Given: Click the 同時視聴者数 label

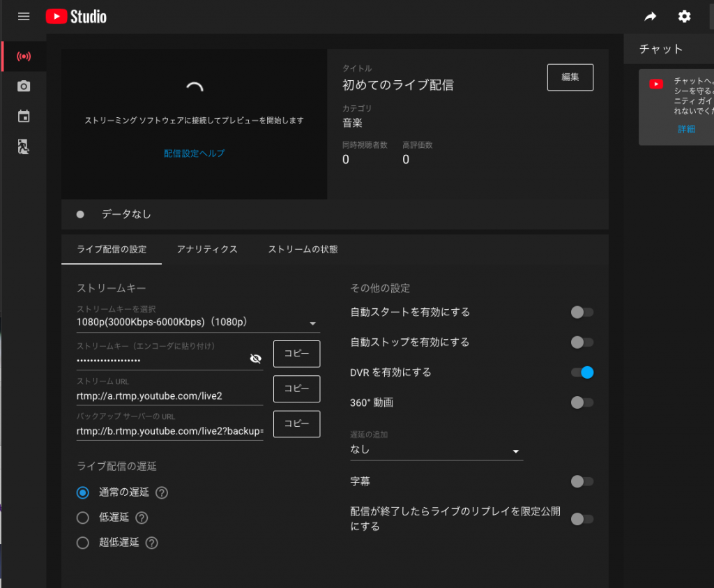Looking at the screenshot, I should [365, 145].
